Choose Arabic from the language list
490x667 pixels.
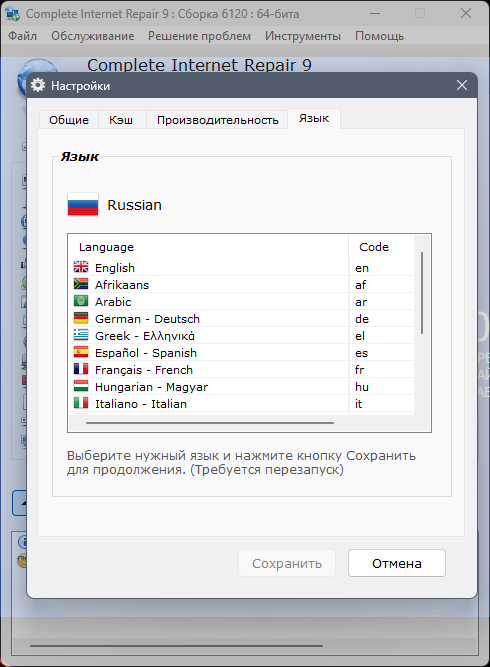point(241,302)
